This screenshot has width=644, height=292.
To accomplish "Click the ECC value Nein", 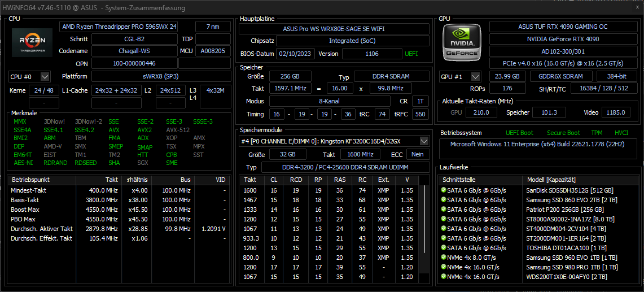I will [418, 155].
